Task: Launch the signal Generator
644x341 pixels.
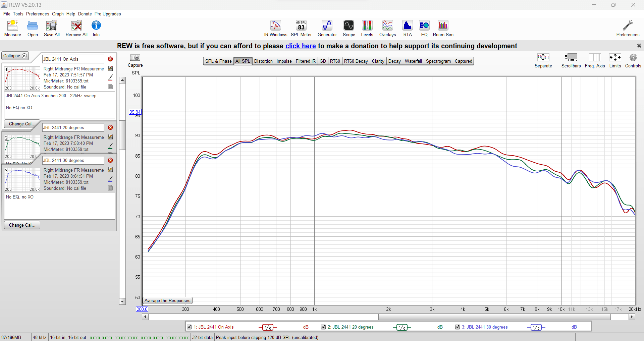Action: tap(327, 29)
